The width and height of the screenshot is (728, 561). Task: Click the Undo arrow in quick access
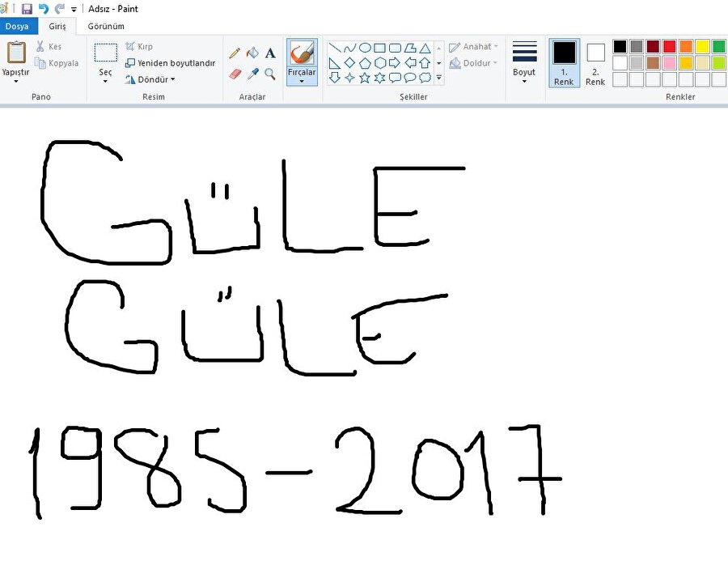(x=44, y=9)
